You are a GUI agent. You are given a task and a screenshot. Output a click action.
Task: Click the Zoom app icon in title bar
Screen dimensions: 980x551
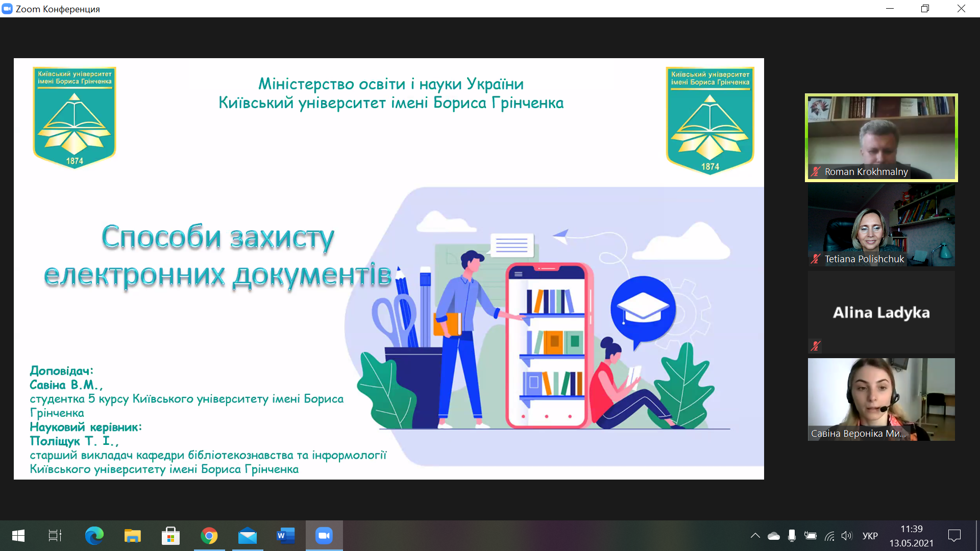[x=7, y=9]
